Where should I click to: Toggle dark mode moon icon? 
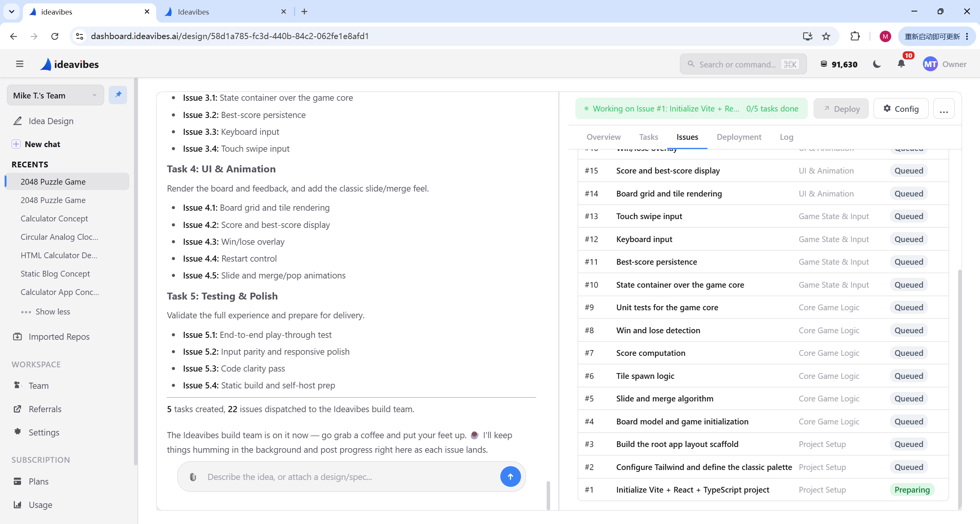[877, 64]
